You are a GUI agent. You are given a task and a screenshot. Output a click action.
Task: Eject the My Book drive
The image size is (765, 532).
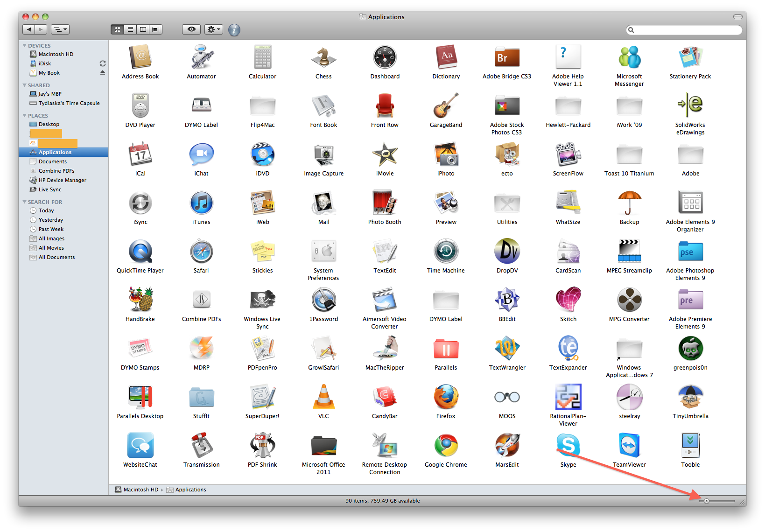coord(103,73)
